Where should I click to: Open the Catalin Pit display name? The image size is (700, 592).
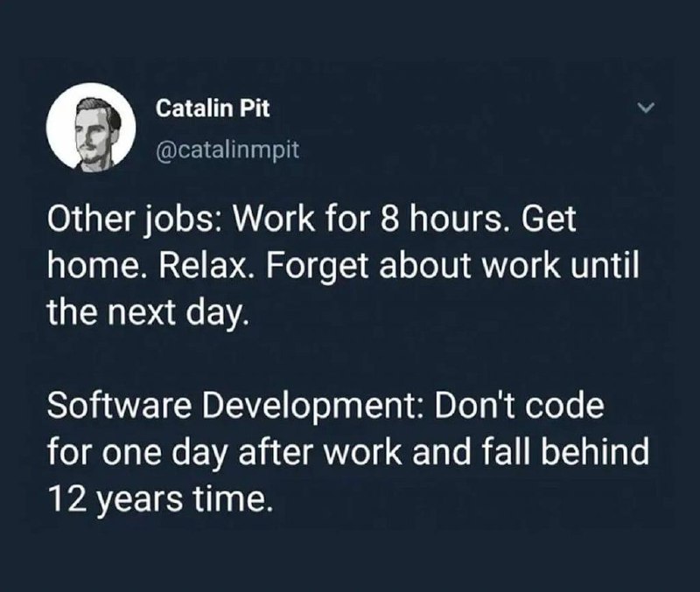point(213,108)
